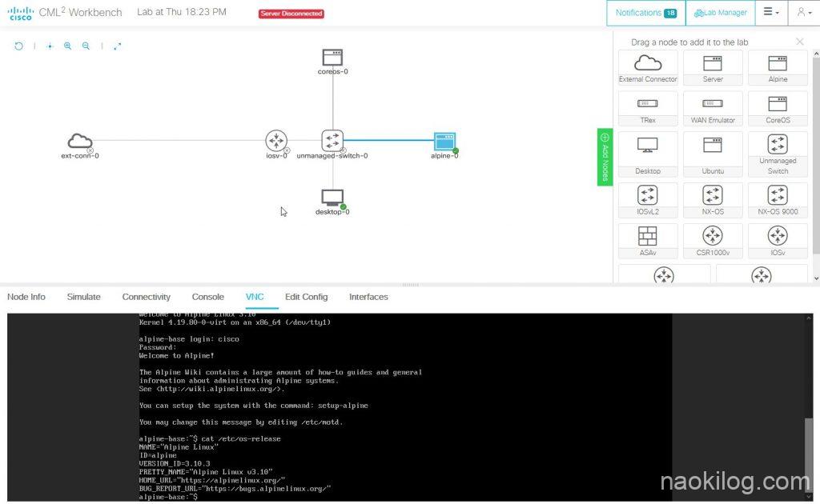Image resolution: width=820 pixels, height=504 pixels.
Task: Open the user account dropdown
Action: coord(803,12)
